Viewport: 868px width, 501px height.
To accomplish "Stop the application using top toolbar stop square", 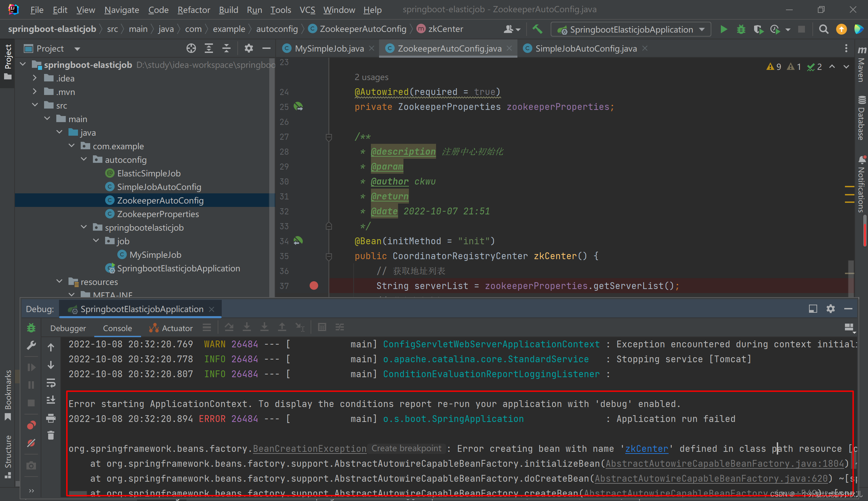I will [x=801, y=30].
